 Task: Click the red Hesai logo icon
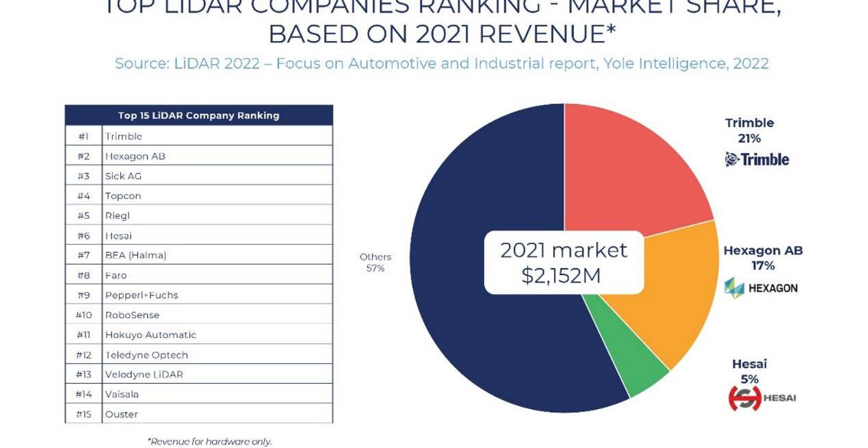pos(744,398)
